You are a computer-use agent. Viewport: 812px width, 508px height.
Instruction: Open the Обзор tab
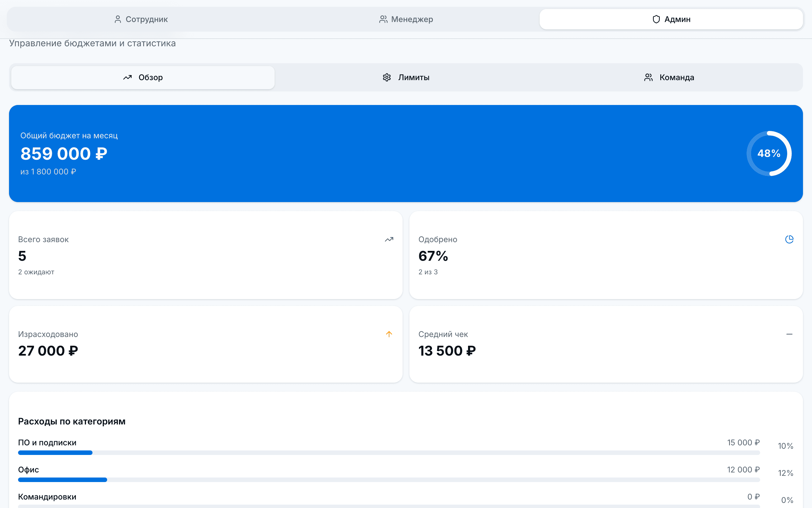coord(143,77)
